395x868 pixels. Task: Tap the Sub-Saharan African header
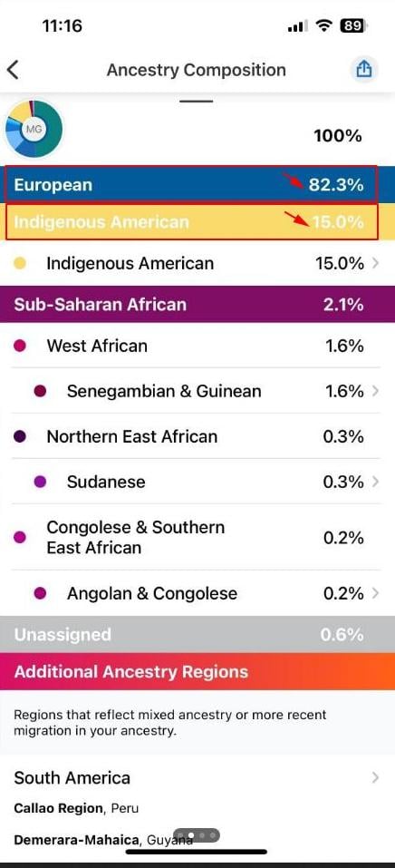click(x=197, y=305)
